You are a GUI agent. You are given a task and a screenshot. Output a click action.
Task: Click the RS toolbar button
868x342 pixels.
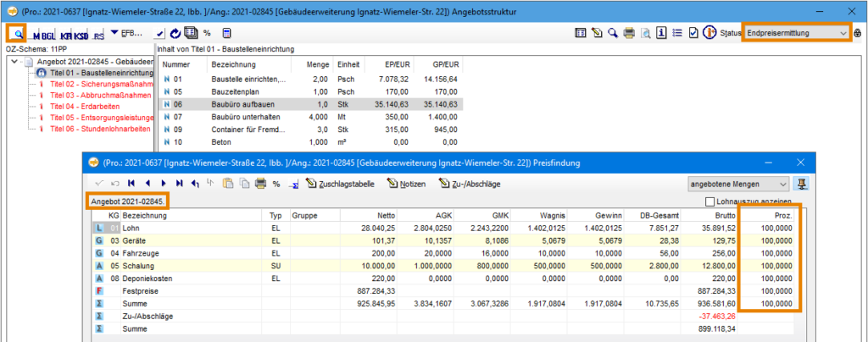click(98, 36)
